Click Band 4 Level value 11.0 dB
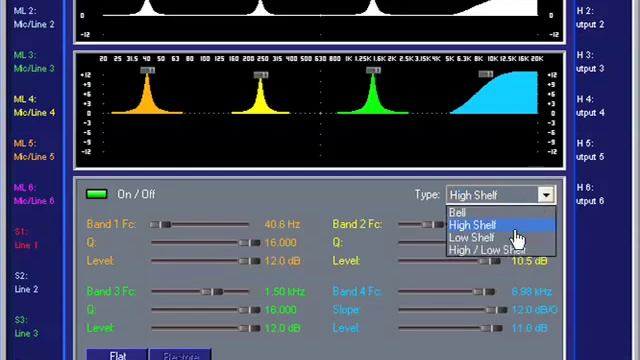 coord(529,328)
